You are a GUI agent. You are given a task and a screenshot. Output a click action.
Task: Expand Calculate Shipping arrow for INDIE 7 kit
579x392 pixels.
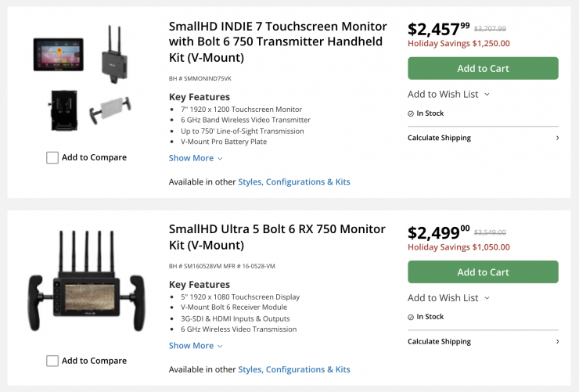(x=557, y=138)
